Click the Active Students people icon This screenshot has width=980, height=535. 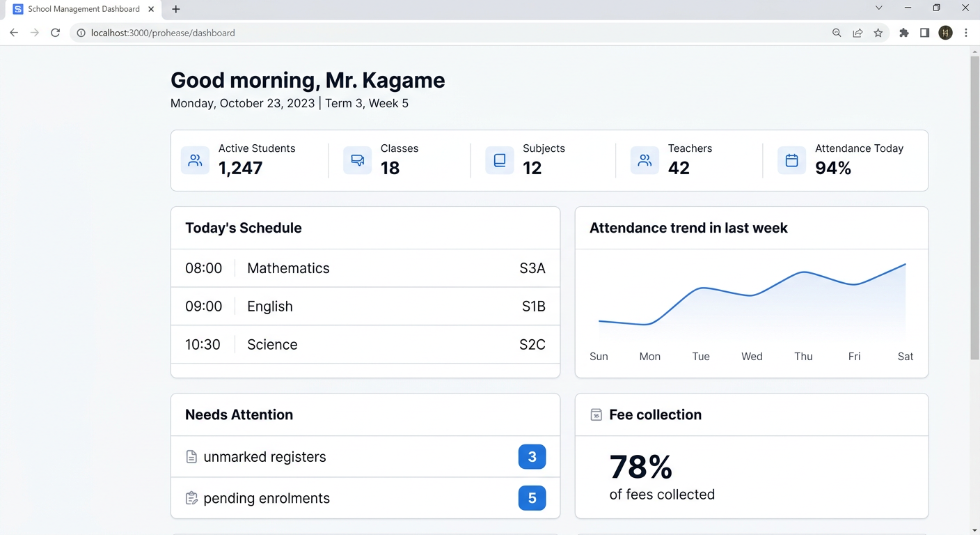(195, 160)
